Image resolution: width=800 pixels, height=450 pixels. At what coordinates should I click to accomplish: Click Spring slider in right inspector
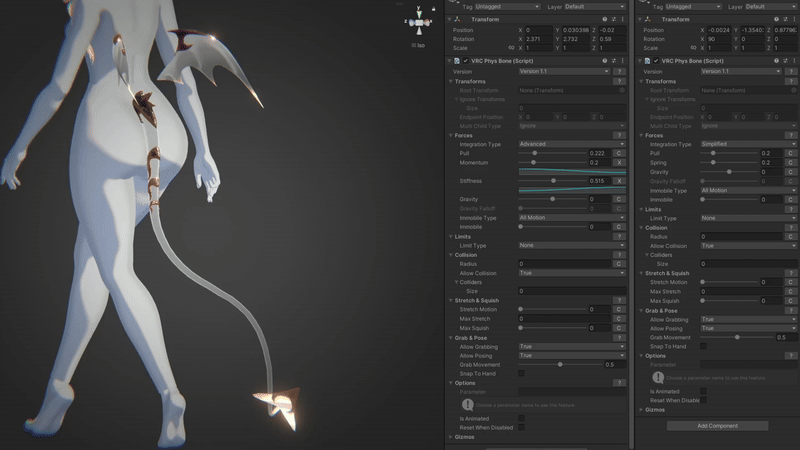(729, 163)
